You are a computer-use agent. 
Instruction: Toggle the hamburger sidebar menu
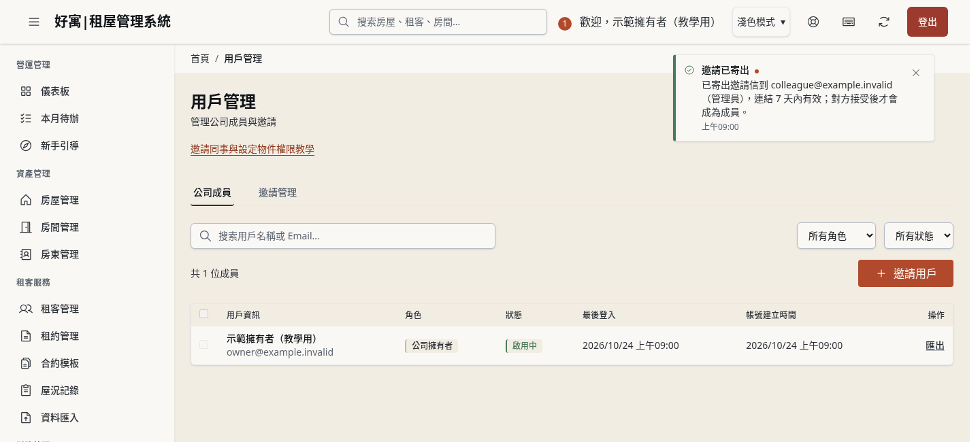34,22
